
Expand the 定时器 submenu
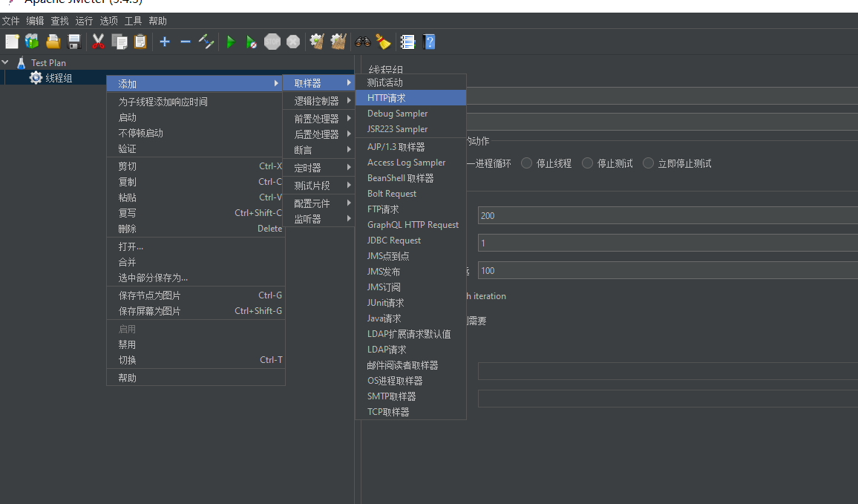coord(319,168)
